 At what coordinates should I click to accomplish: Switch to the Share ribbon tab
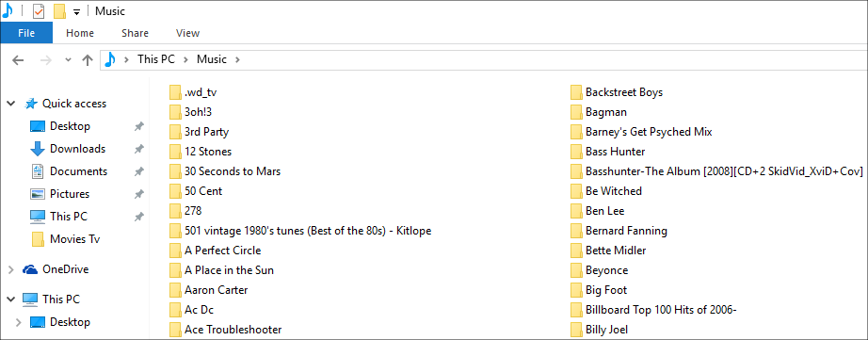(135, 33)
